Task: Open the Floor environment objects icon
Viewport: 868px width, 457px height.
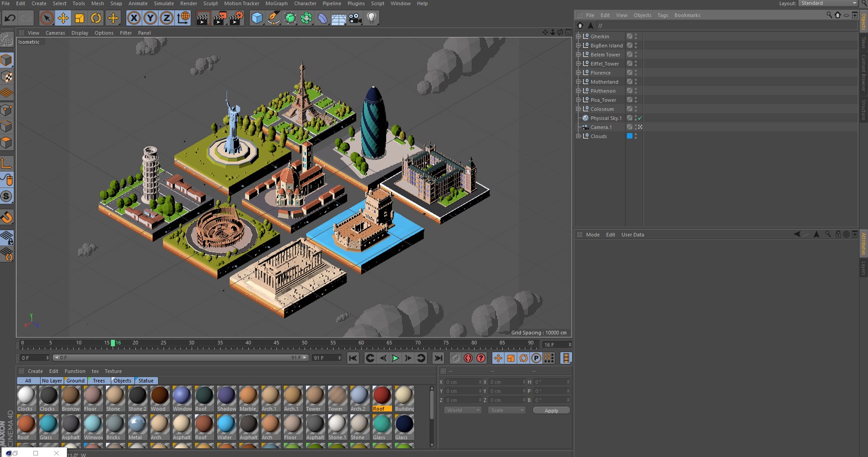Action: [x=339, y=18]
